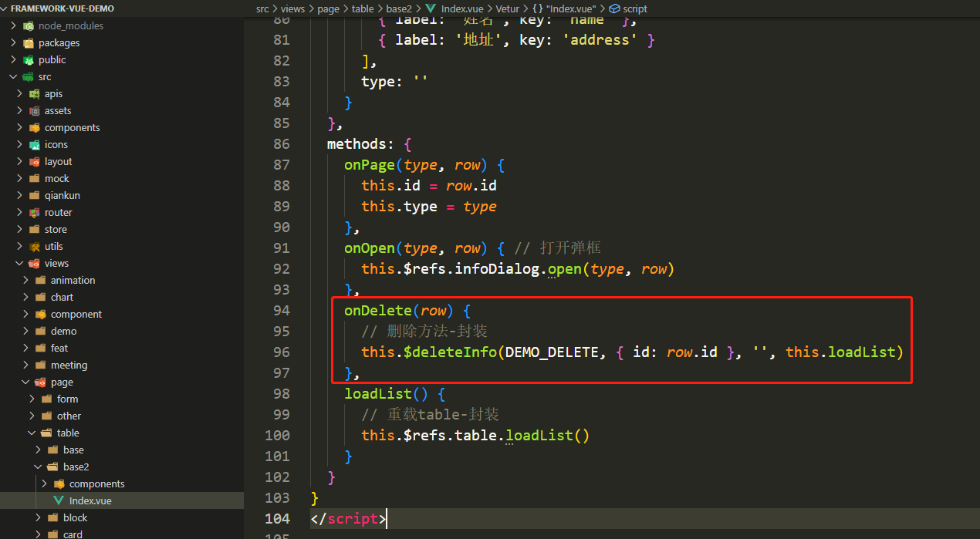Screen dimensions: 980x539
Task: Select the table breadcrumb segment
Action: 363,8
